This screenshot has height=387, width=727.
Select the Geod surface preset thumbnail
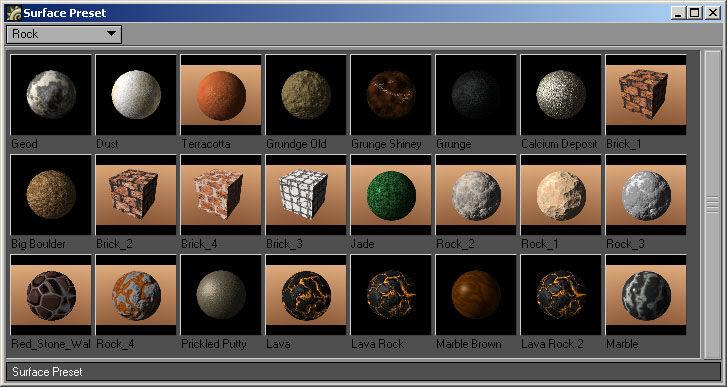(51, 95)
